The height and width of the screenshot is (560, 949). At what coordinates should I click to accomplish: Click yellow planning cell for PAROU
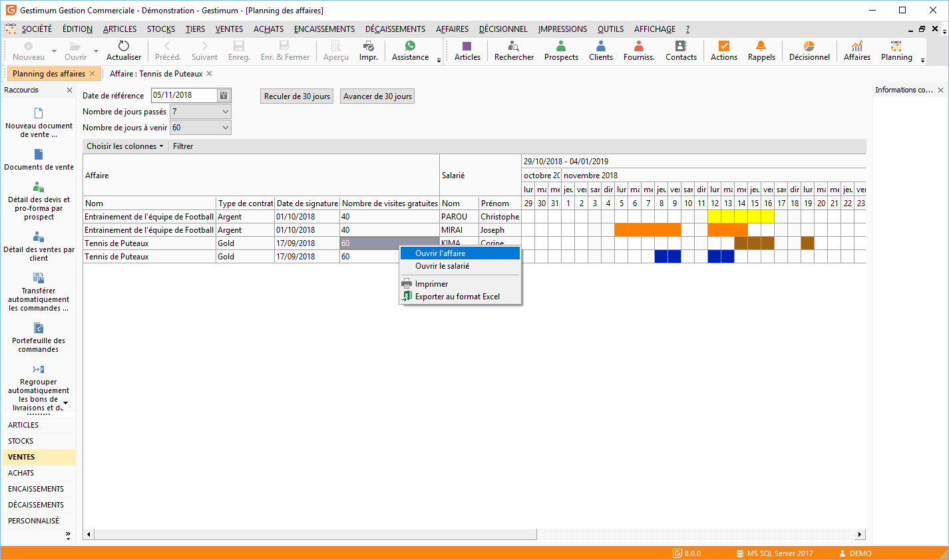(741, 217)
